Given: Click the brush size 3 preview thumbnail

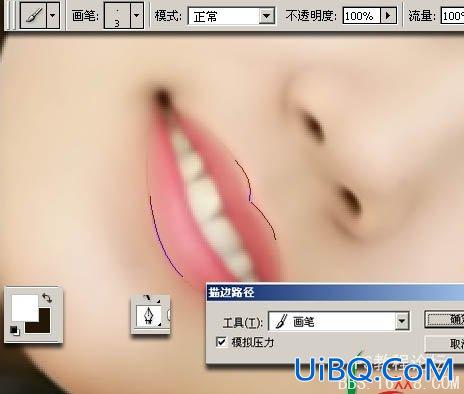Looking at the screenshot, I should coord(117,15).
